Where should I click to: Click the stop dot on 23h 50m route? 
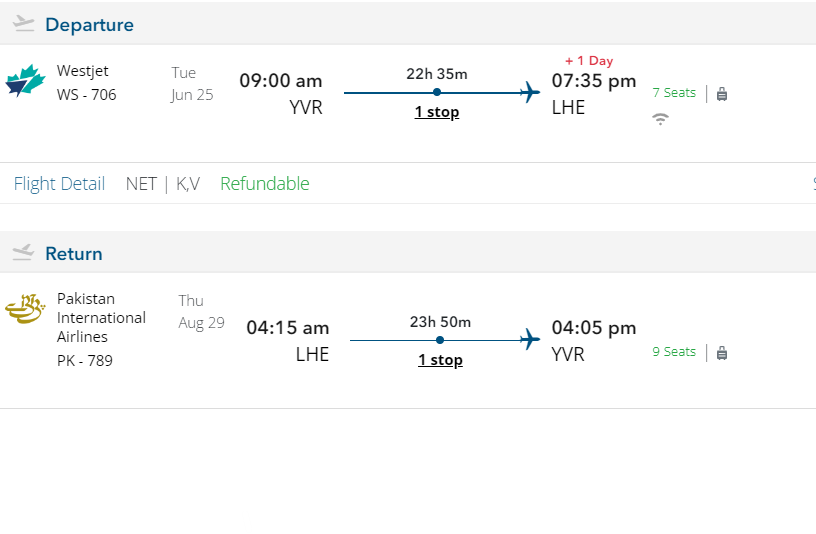click(x=440, y=340)
